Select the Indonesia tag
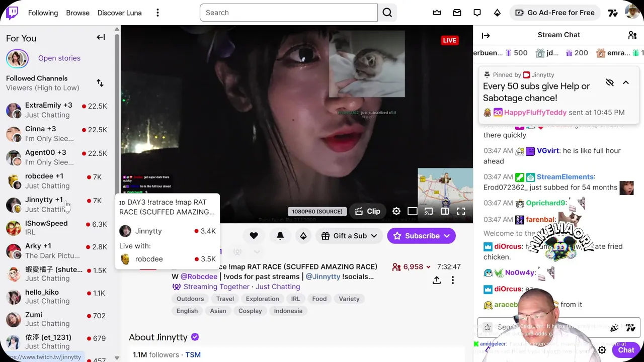644x362 pixels. pyautogui.click(x=288, y=311)
